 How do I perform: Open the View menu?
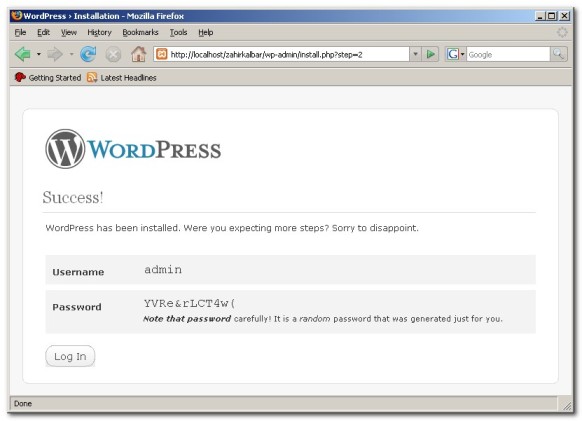(x=69, y=32)
